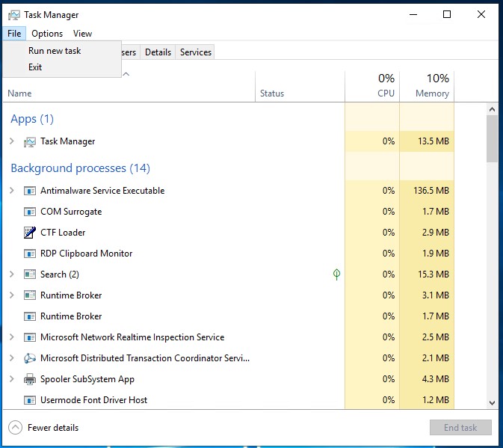Click the COM Surrogate process icon
The height and width of the screenshot is (448, 503).
click(30, 212)
